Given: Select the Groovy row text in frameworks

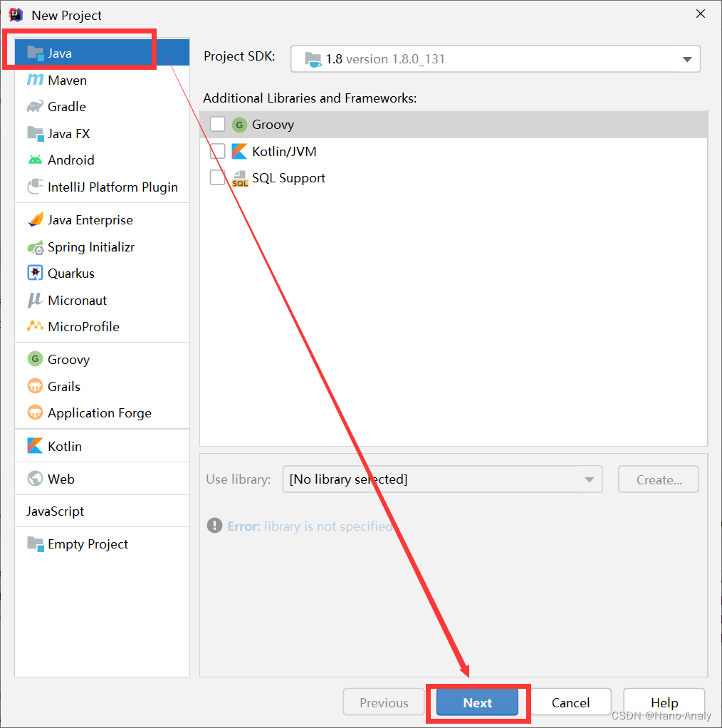Looking at the screenshot, I should 273,125.
